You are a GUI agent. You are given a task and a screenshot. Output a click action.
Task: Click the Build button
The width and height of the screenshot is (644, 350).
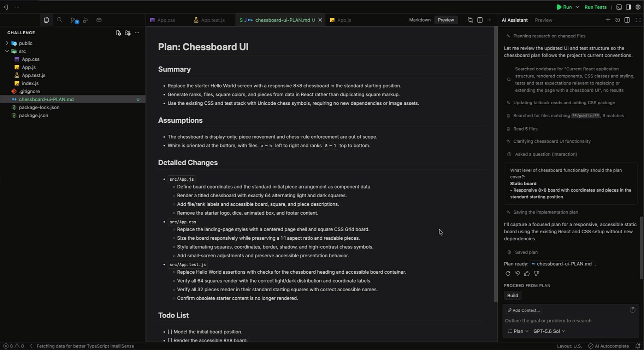(x=513, y=296)
